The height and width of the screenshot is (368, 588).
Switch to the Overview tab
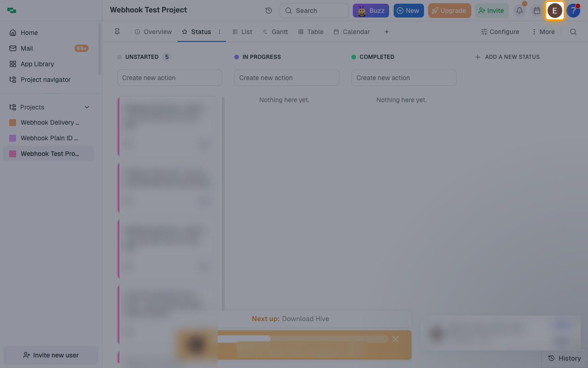[x=153, y=32]
